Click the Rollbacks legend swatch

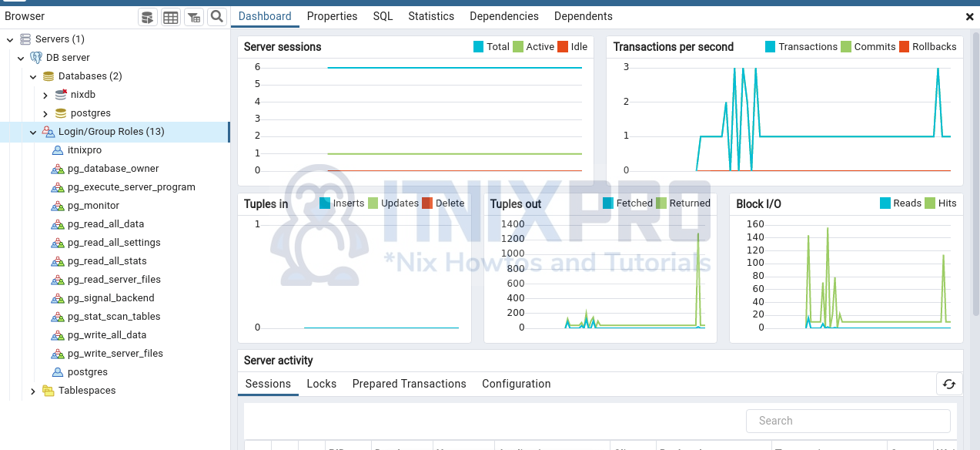[905, 47]
